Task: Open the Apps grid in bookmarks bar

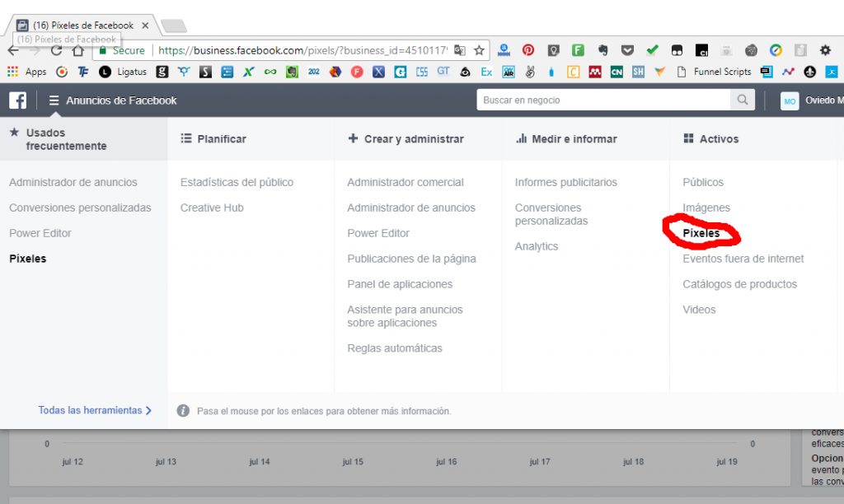Action: coord(27,72)
